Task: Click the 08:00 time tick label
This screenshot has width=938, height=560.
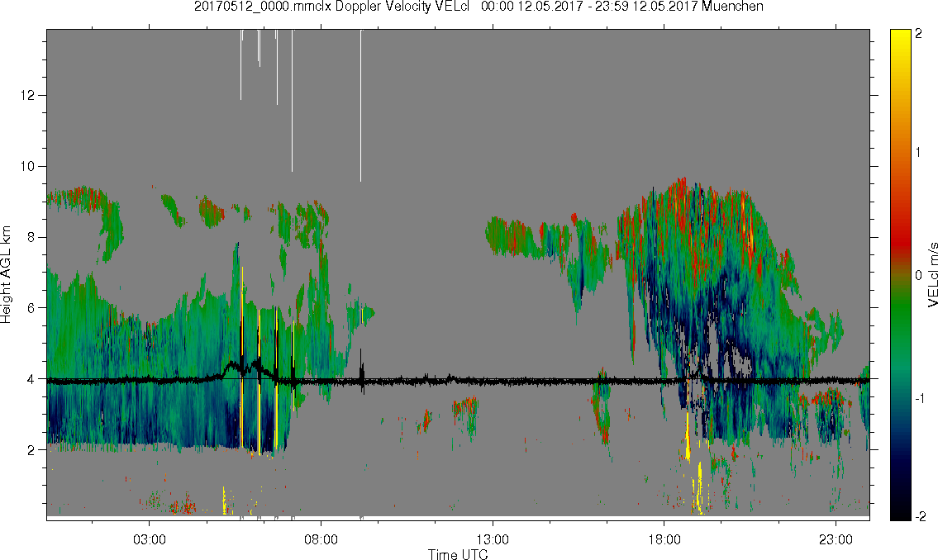Action: pyautogui.click(x=321, y=539)
